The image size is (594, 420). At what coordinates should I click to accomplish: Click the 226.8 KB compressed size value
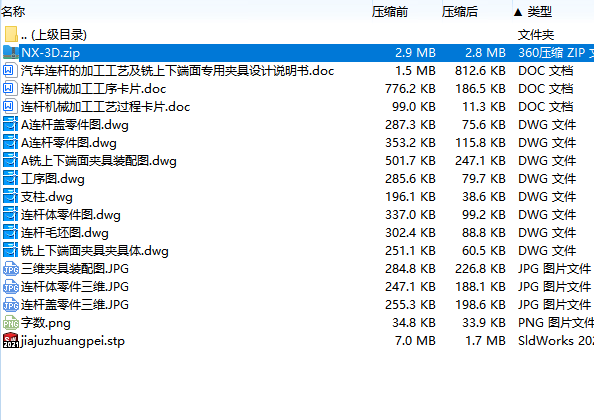(x=480, y=269)
